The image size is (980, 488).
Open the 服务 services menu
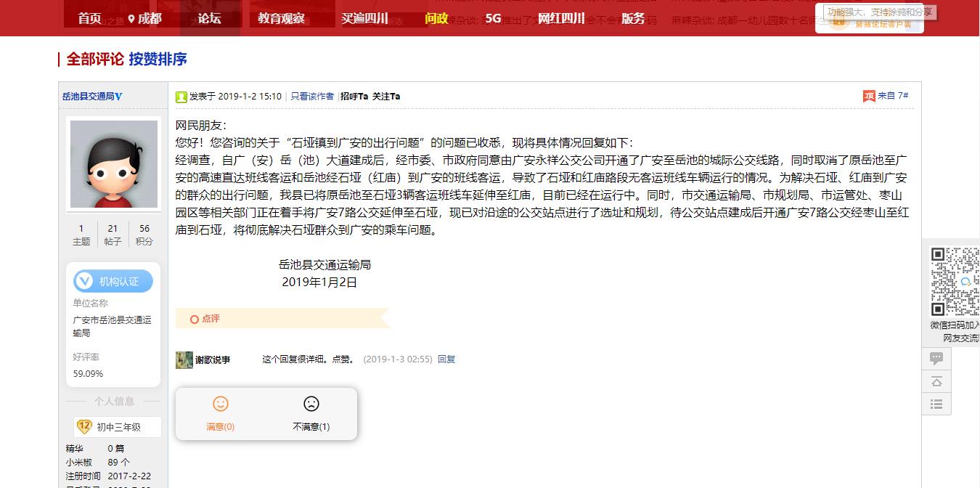tap(633, 18)
